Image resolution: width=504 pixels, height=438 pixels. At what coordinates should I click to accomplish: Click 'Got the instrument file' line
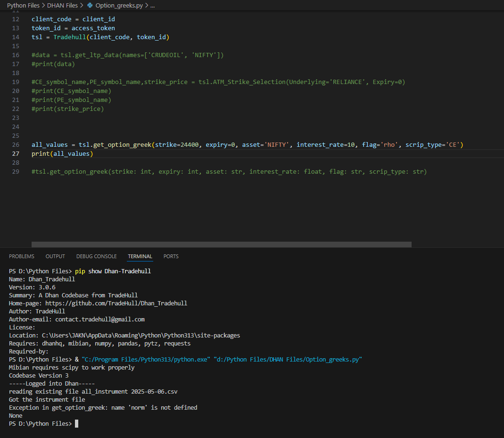47,399
